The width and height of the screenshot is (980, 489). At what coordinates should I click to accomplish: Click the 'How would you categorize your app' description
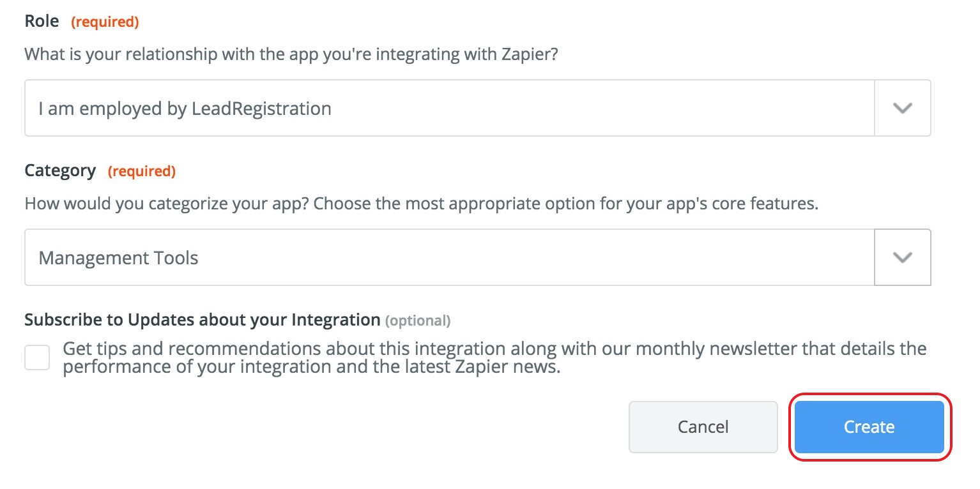pyautogui.click(x=421, y=204)
